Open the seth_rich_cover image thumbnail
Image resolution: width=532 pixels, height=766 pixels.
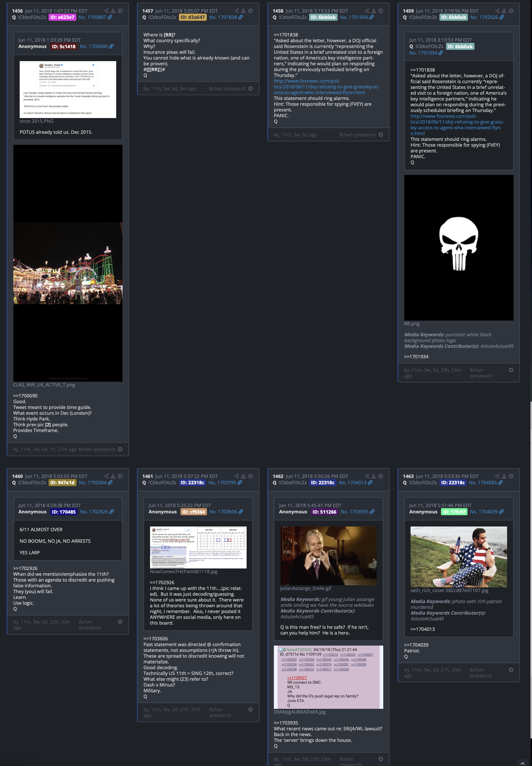(459, 557)
